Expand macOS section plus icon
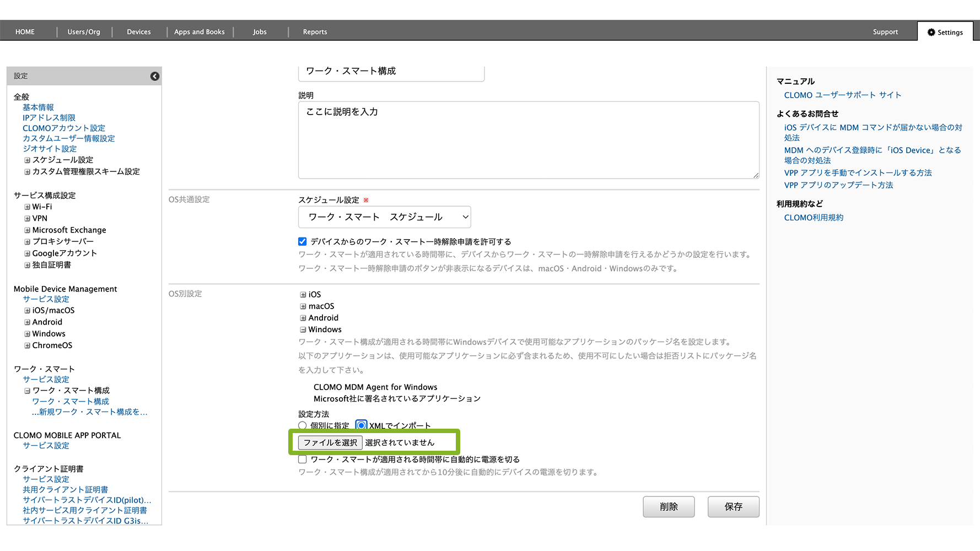980x551 pixels. [x=303, y=306]
